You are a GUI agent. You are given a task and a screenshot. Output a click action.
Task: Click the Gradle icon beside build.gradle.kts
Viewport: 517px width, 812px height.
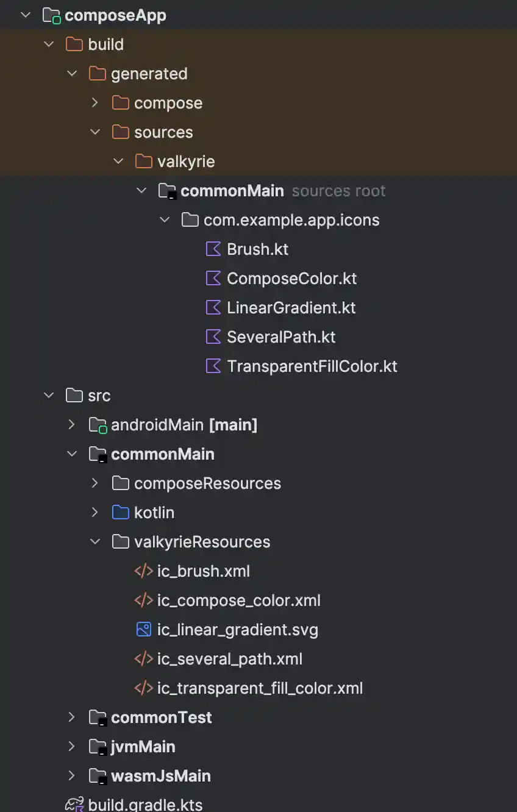tap(74, 805)
